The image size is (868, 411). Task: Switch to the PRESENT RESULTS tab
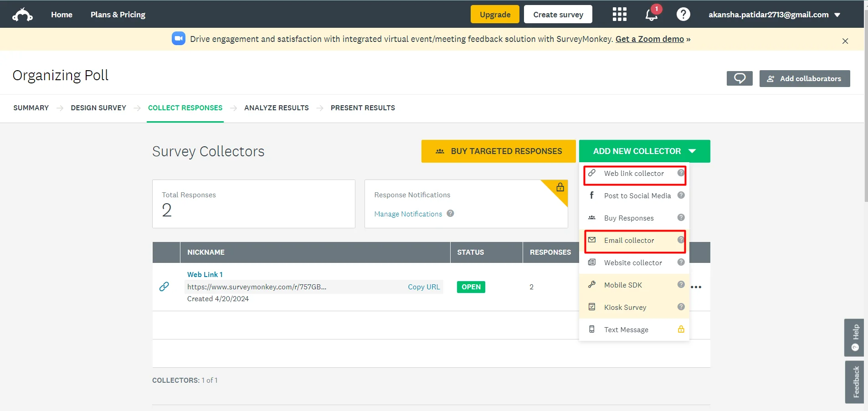pyautogui.click(x=363, y=108)
